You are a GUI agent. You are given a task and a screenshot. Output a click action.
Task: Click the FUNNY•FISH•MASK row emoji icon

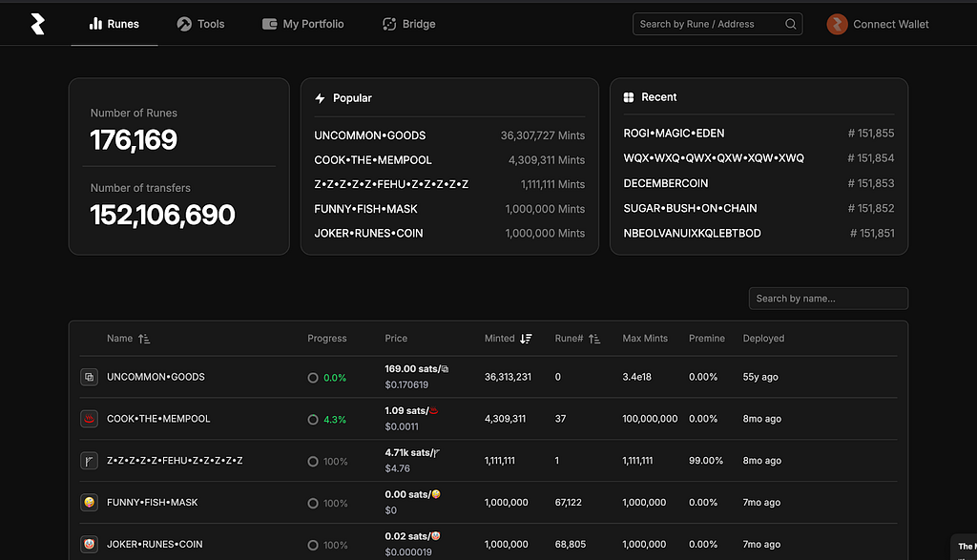tap(89, 502)
